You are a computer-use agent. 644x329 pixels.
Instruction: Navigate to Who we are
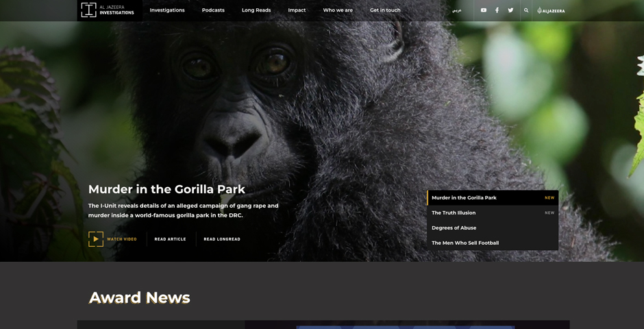(338, 10)
